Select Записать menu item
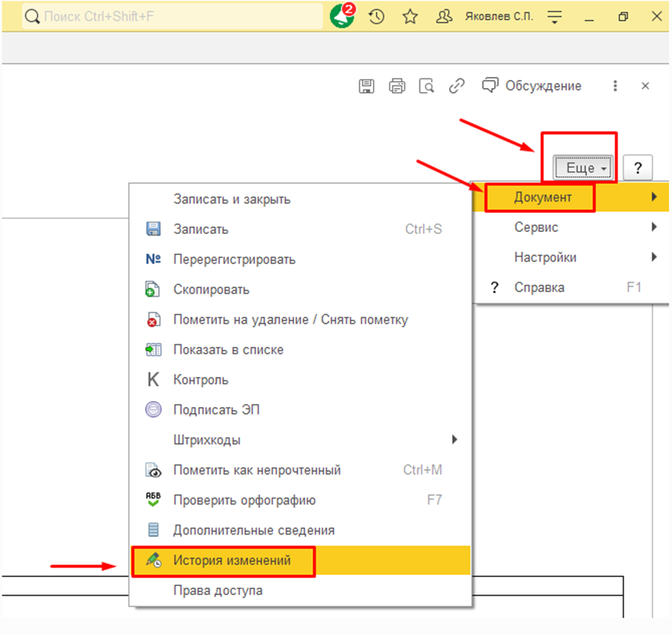 coord(300,229)
